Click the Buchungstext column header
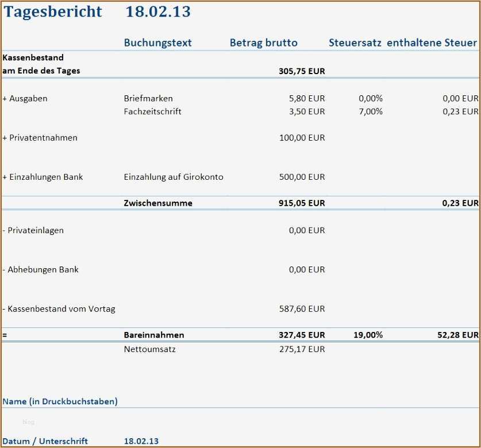The image size is (481, 448). pyautogui.click(x=157, y=43)
